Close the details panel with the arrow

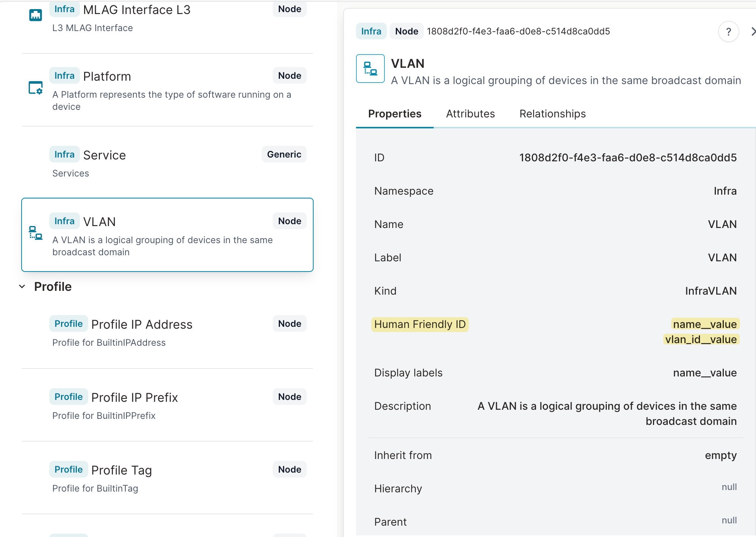point(753,32)
